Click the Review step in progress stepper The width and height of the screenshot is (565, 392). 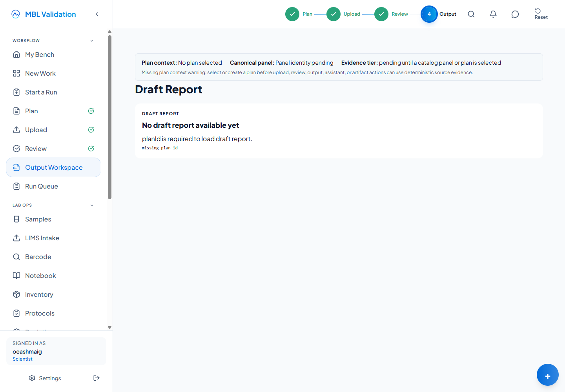point(391,14)
